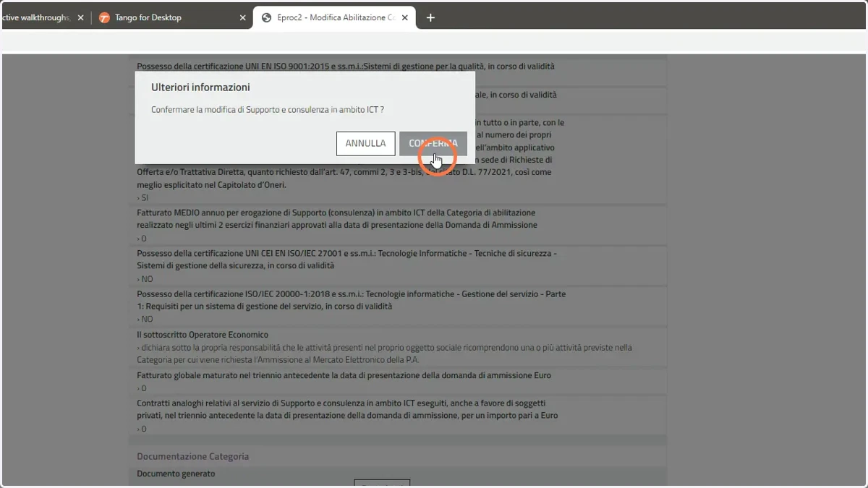Open a new browser tab
This screenshot has height=488, width=868.
point(430,17)
